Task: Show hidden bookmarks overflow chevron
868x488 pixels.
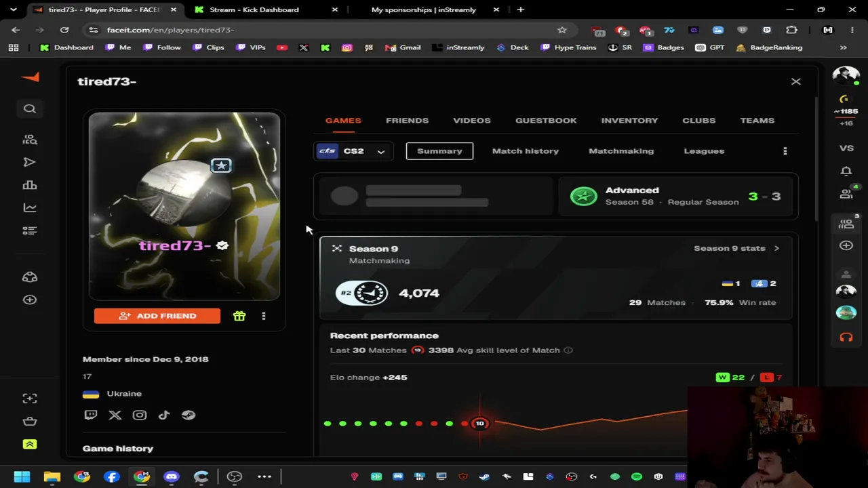Action: [x=843, y=47]
